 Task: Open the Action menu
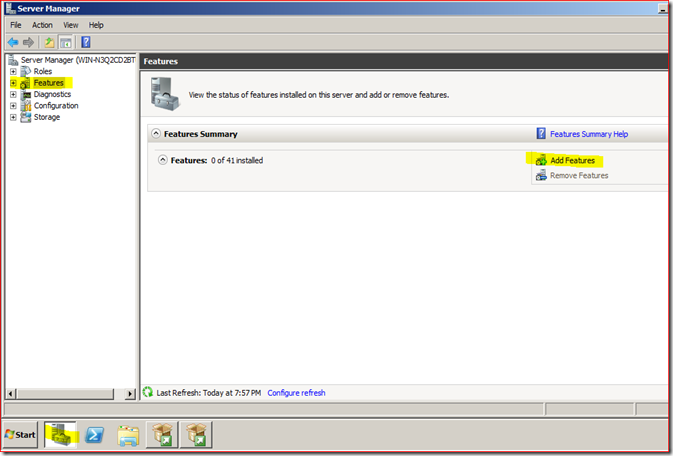[42, 25]
